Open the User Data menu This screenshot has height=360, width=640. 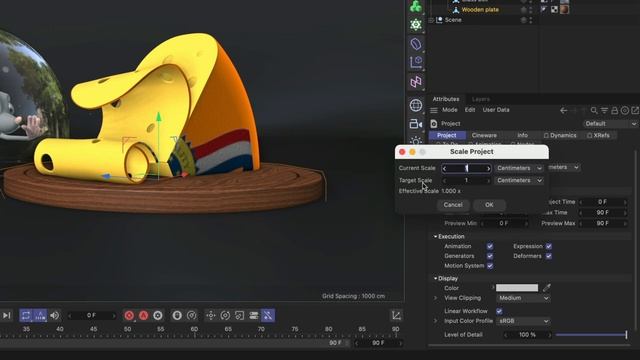(496, 110)
